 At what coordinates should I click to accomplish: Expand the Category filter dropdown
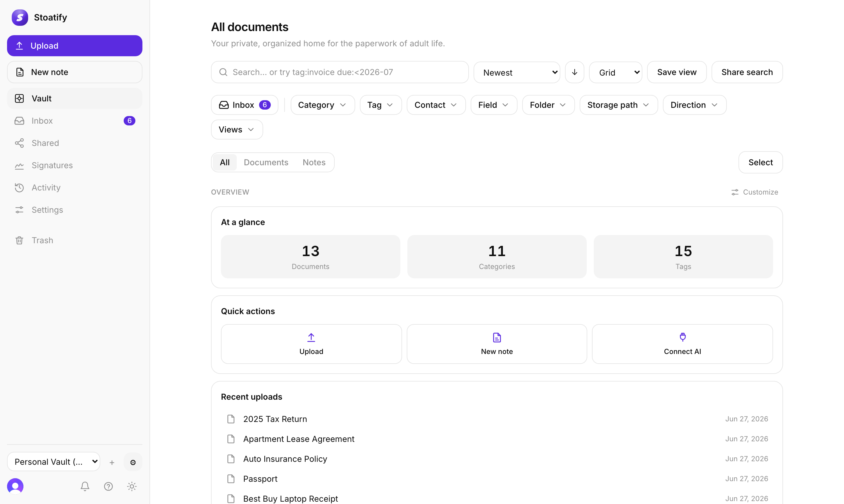click(x=323, y=105)
